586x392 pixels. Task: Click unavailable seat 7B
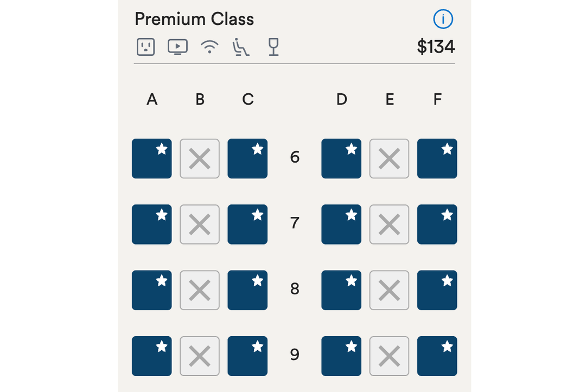pos(200,224)
